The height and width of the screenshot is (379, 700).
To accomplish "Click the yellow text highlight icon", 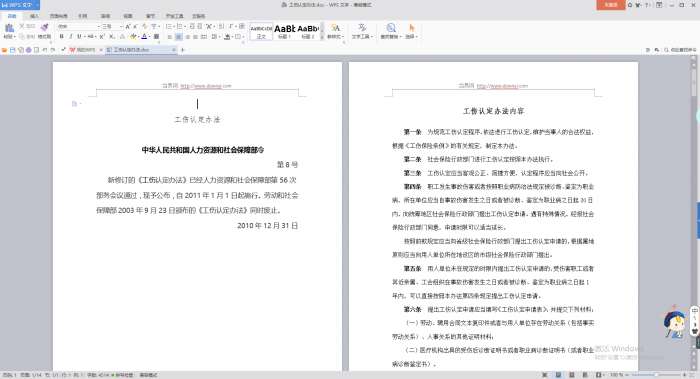I will (x=133, y=37).
